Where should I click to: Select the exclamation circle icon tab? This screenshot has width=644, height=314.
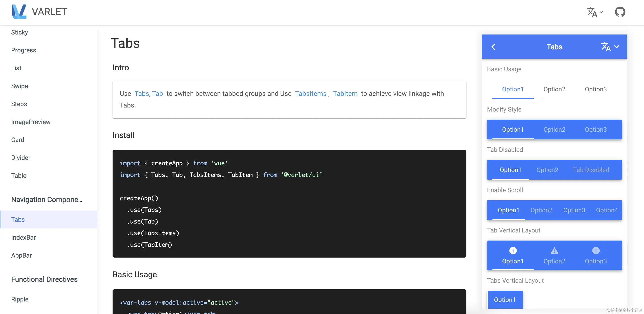tap(596, 250)
